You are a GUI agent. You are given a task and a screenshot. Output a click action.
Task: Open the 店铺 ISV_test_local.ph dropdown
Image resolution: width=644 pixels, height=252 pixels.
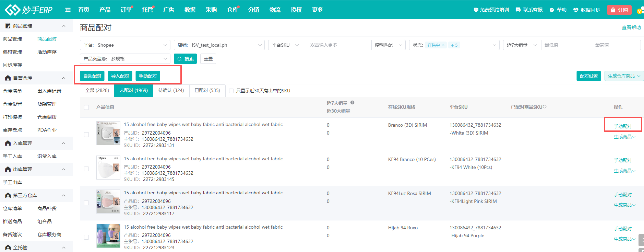219,45
